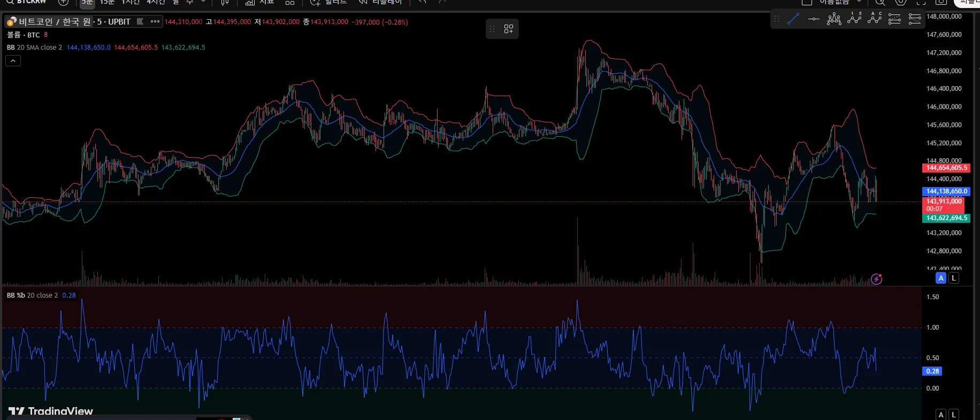This screenshot has width=980, height=420.
Task: Collapse the indicator legend with chevron
Action: tap(13, 61)
